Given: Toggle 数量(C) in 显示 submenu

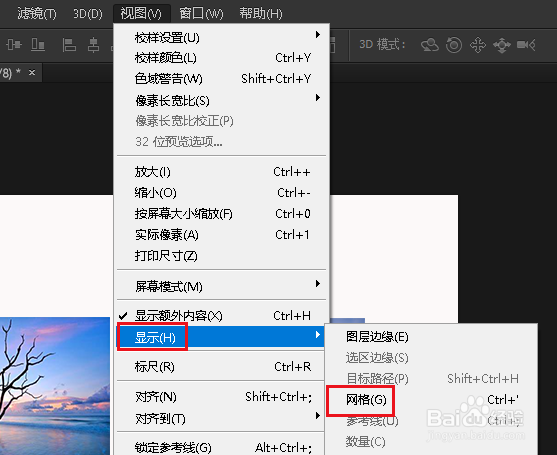Looking at the screenshot, I should pos(431,442).
